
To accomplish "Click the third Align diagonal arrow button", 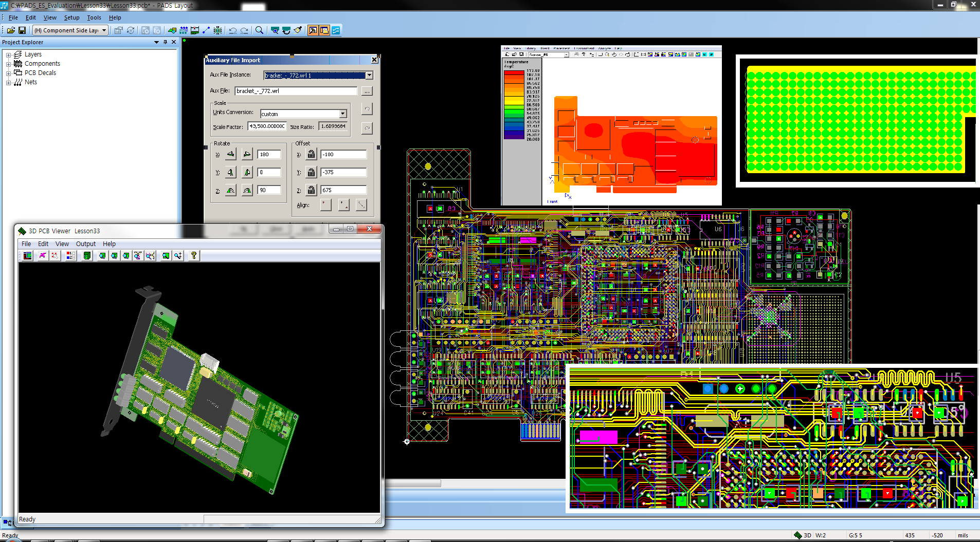I will [x=361, y=205].
